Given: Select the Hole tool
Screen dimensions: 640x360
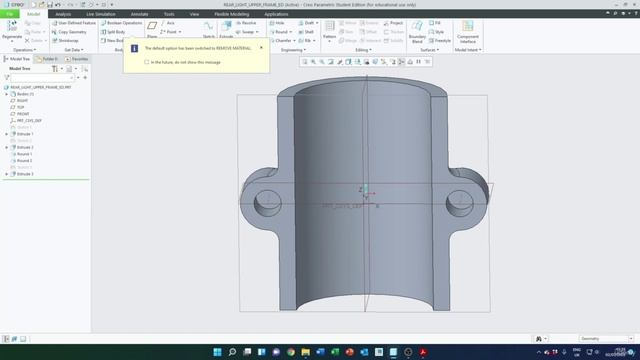Looking at the screenshot, I should click(x=277, y=23).
